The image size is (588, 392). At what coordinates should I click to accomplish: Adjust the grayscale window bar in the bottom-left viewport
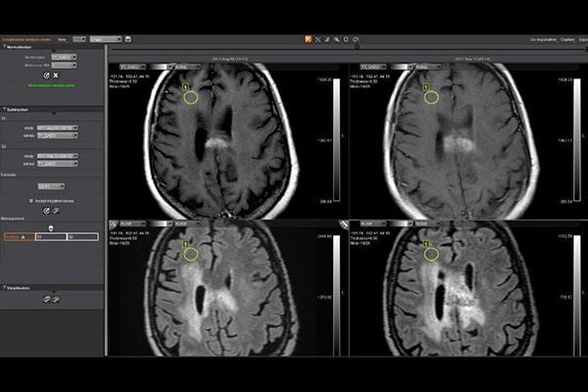pos(337,296)
